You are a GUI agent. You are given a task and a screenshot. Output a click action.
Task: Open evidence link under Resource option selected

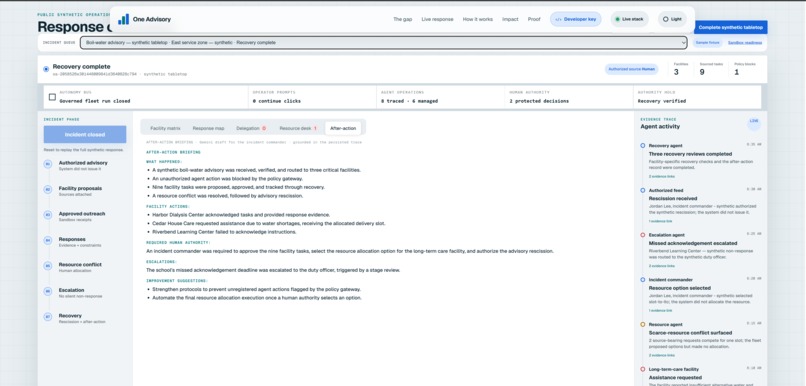(660, 310)
